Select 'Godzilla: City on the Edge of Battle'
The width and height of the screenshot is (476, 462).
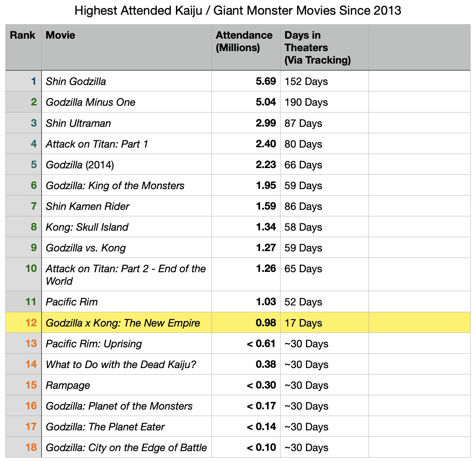[x=127, y=447]
